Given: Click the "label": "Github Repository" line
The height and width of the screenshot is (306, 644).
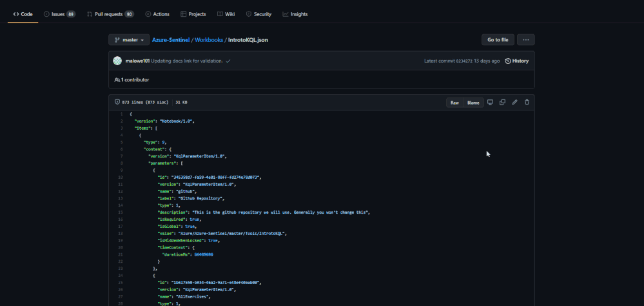Looking at the screenshot, I should pos(191,198).
